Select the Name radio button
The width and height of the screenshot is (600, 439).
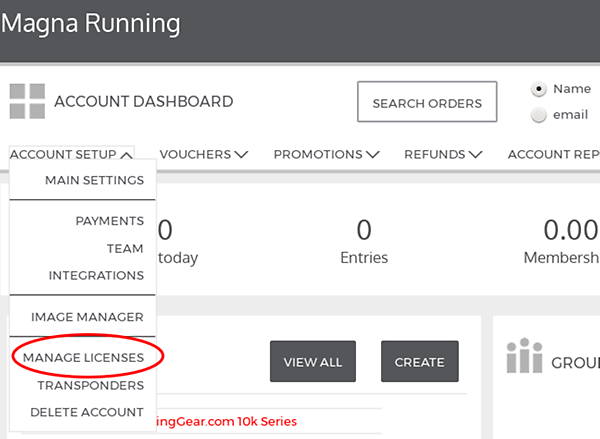pos(538,89)
